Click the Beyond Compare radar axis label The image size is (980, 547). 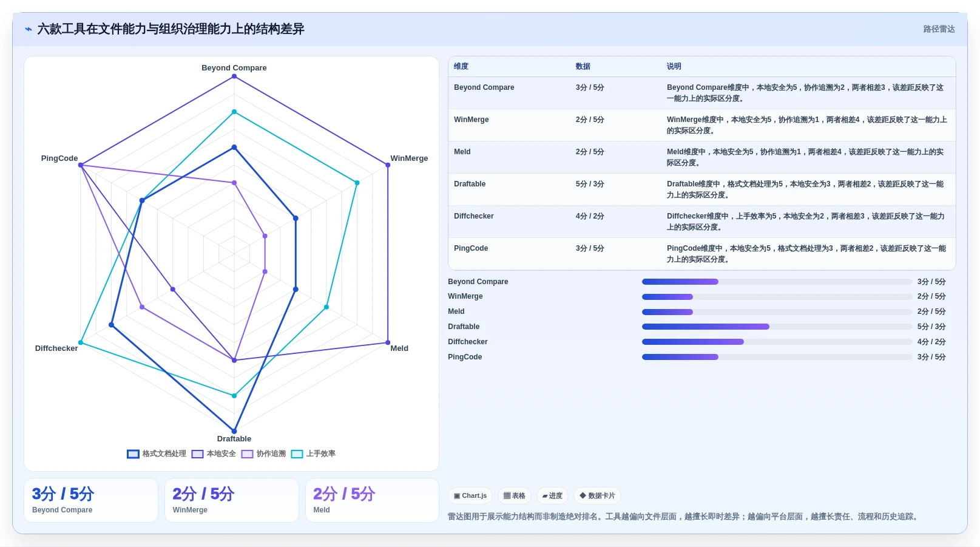click(x=234, y=68)
